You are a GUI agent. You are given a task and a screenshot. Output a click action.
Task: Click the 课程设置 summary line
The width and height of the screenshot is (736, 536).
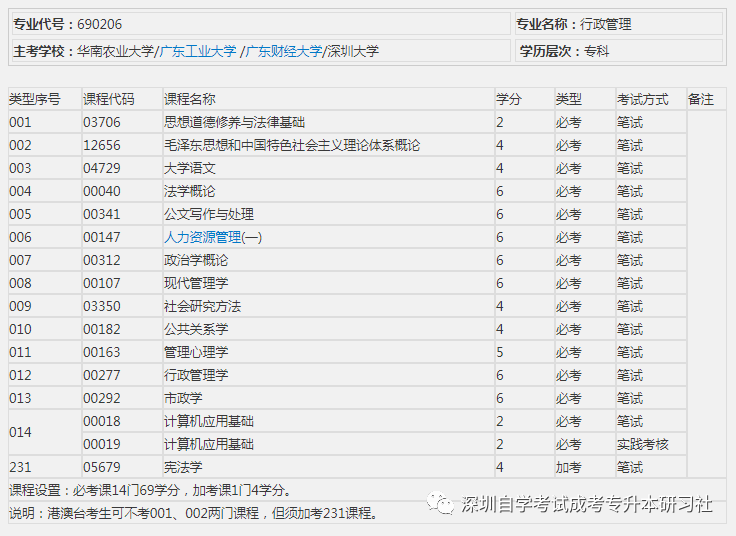[151, 490]
